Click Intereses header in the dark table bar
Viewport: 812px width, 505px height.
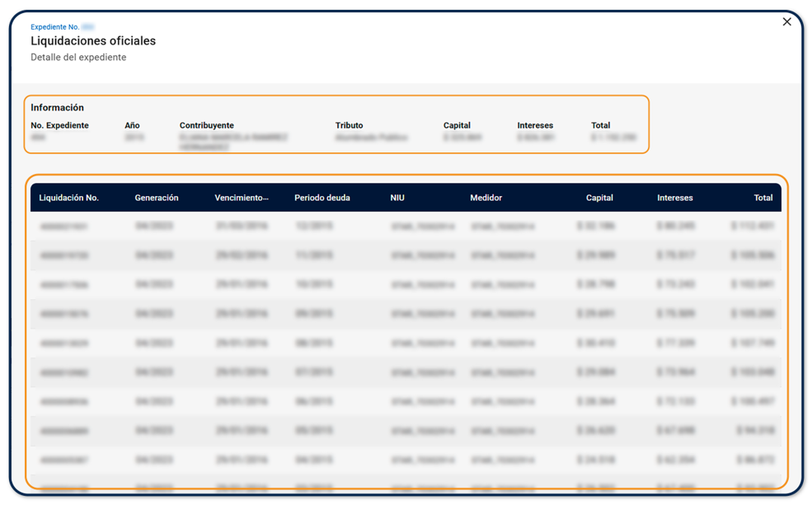point(674,198)
